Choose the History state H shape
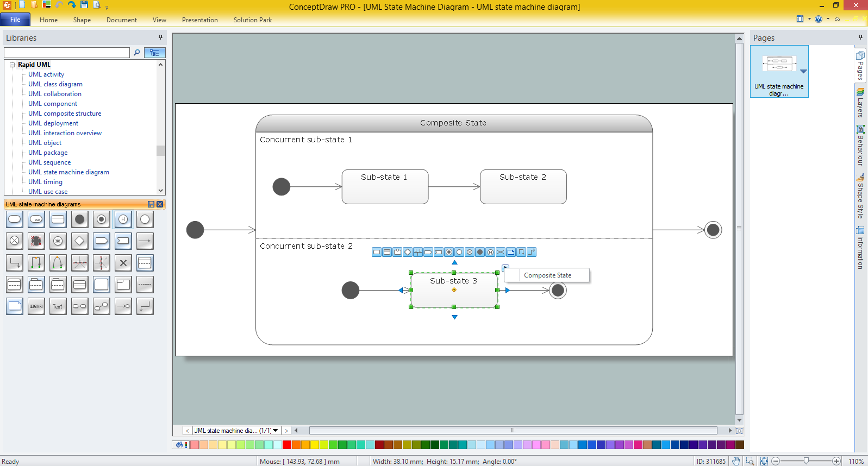Screen dimensions: 868x466 (123, 219)
